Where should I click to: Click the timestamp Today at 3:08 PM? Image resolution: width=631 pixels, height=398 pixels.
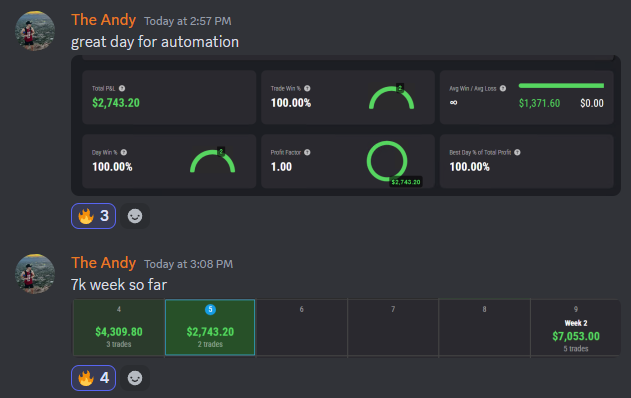(x=188, y=264)
